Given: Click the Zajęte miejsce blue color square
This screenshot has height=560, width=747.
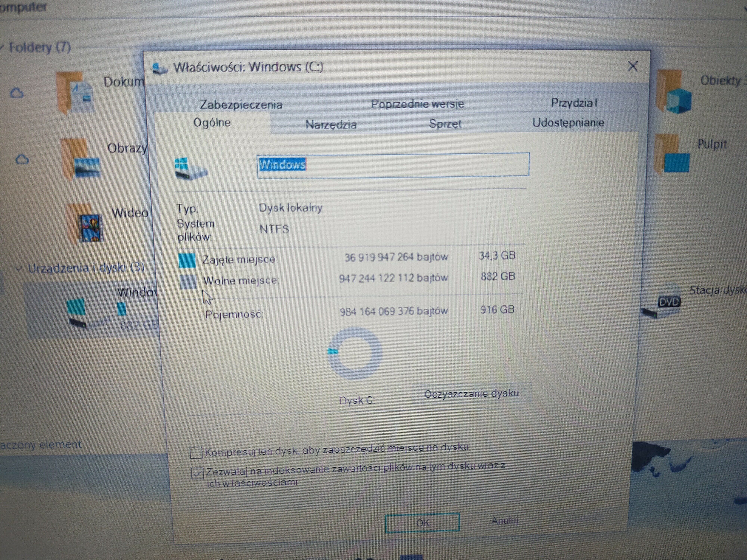Looking at the screenshot, I should click(x=187, y=260).
